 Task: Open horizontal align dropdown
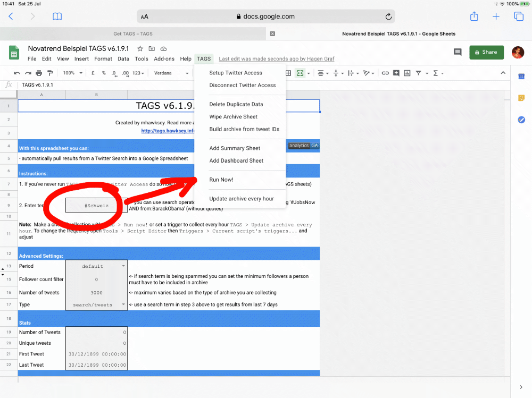click(323, 73)
